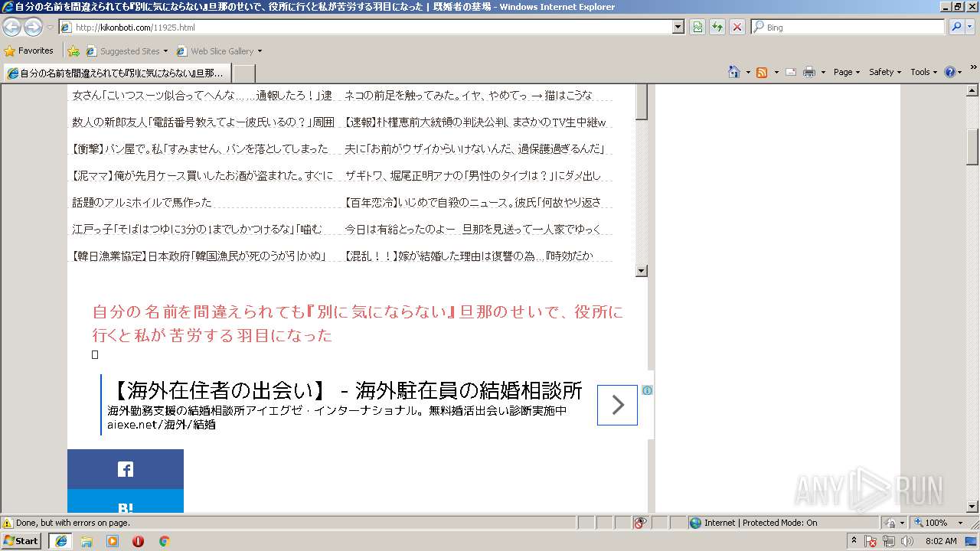980x551 pixels.
Task: Open Windows Explorer from taskbar
Action: 87,541
